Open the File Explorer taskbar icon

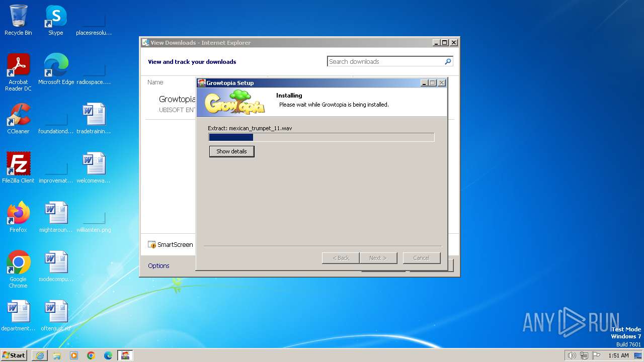(57, 355)
